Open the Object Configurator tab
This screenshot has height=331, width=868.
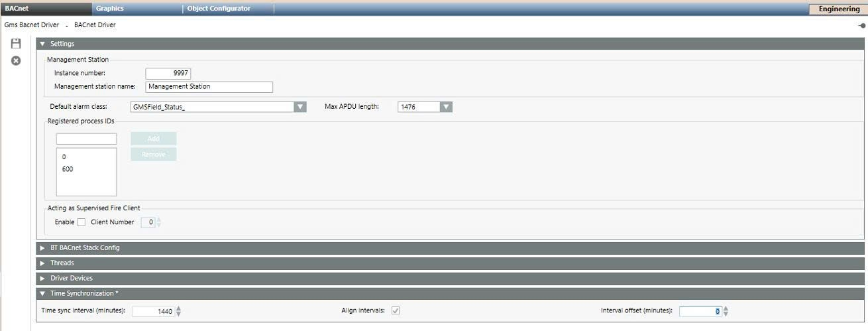coord(228,9)
